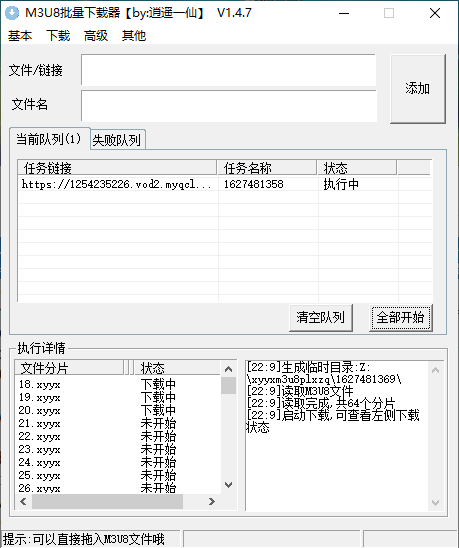Screen dimensions: 459x548
Task: Click the 文件/链接 input field
Action: (x=229, y=70)
